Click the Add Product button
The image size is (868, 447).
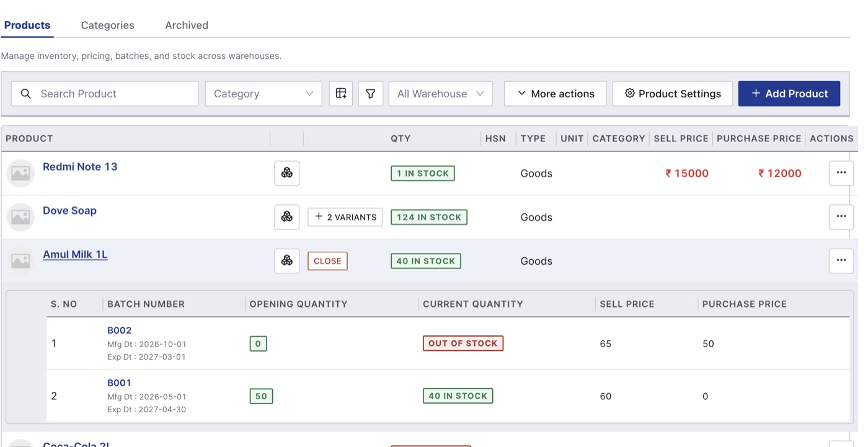tap(789, 94)
